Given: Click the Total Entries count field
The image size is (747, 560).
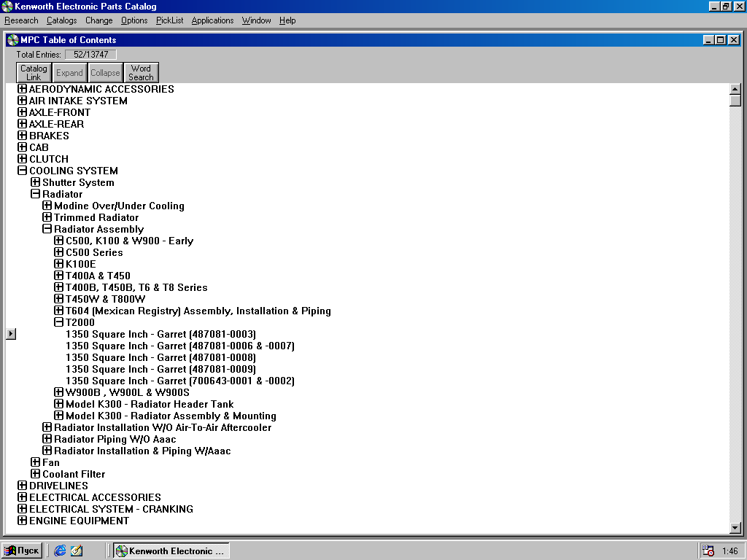Looking at the screenshot, I should (90, 54).
